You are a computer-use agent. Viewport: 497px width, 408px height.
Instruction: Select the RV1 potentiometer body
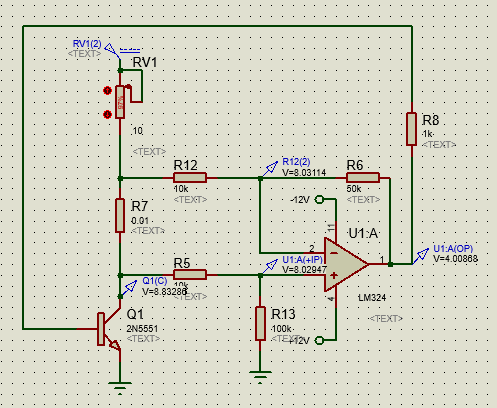click(120, 102)
